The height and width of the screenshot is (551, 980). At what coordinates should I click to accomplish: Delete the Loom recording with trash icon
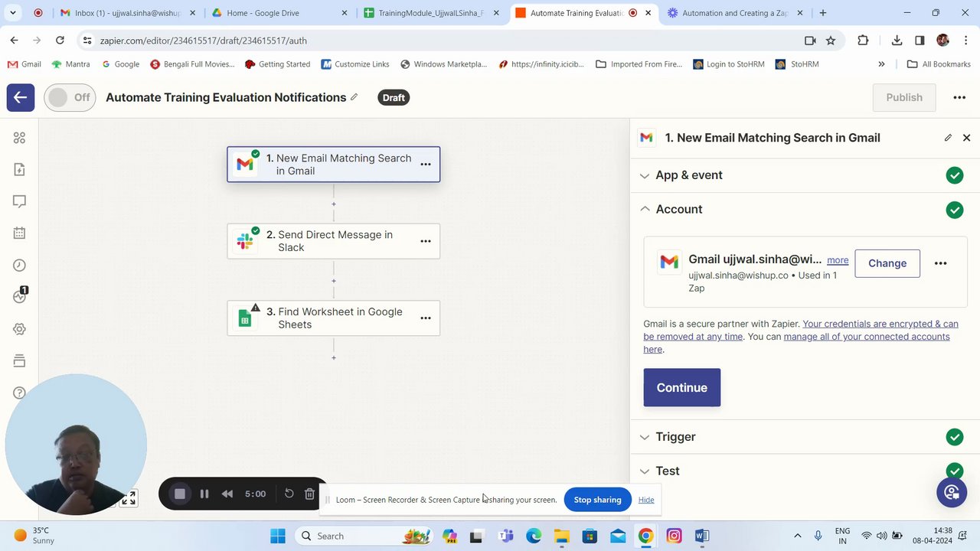click(x=309, y=494)
